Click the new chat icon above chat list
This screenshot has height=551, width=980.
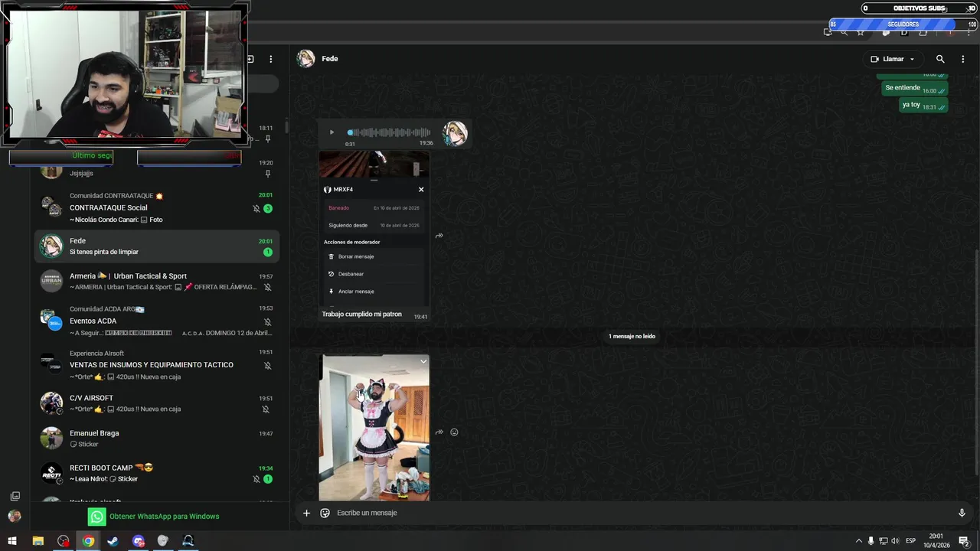click(250, 59)
